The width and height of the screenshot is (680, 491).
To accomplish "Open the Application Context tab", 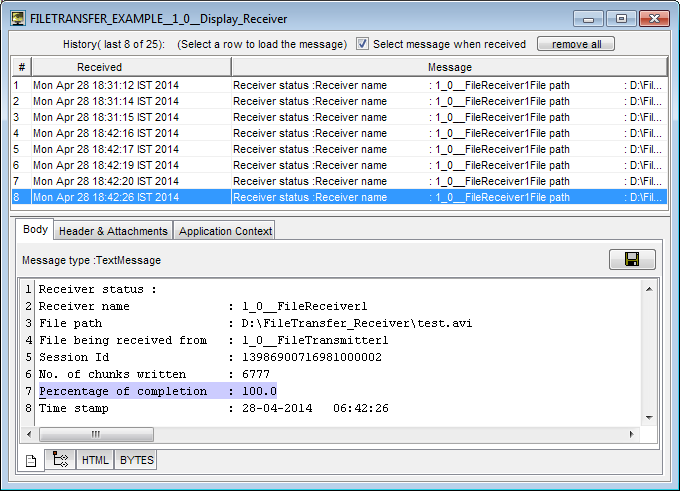I will (x=225, y=231).
